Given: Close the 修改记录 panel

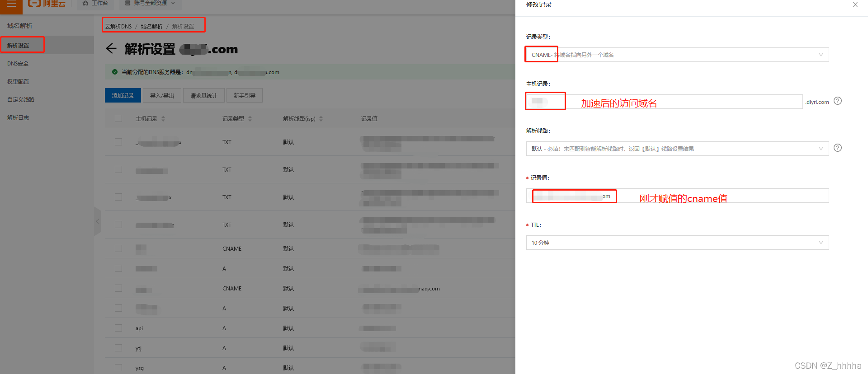Looking at the screenshot, I should (x=855, y=5).
